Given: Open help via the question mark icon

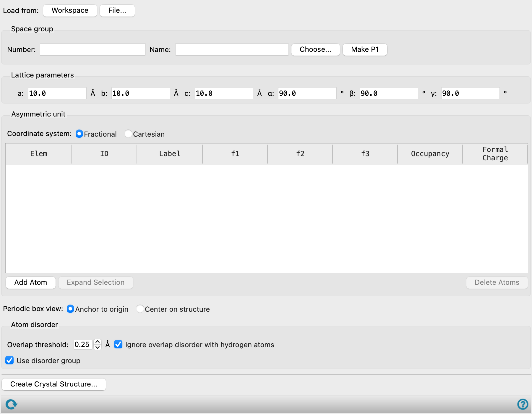Looking at the screenshot, I should [523, 404].
